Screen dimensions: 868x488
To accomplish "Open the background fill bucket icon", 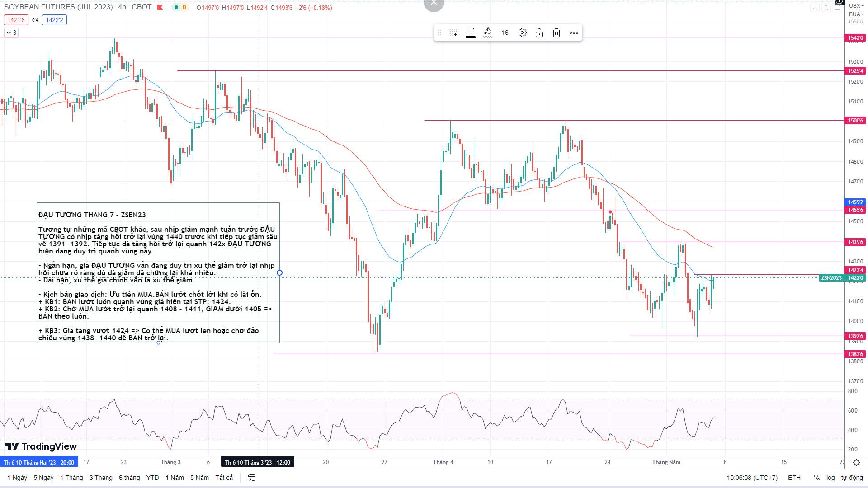I will (488, 33).
